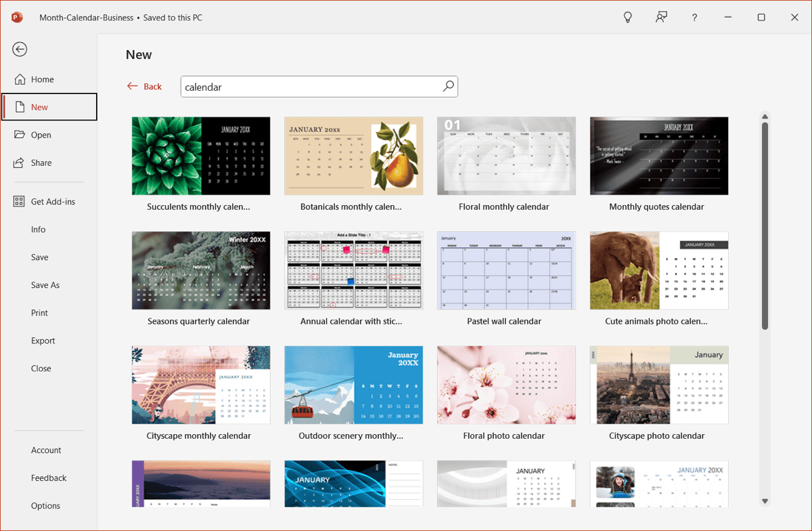Choose Outdoor scenery monthly calendar thumbnail

[x=354, y=385]
